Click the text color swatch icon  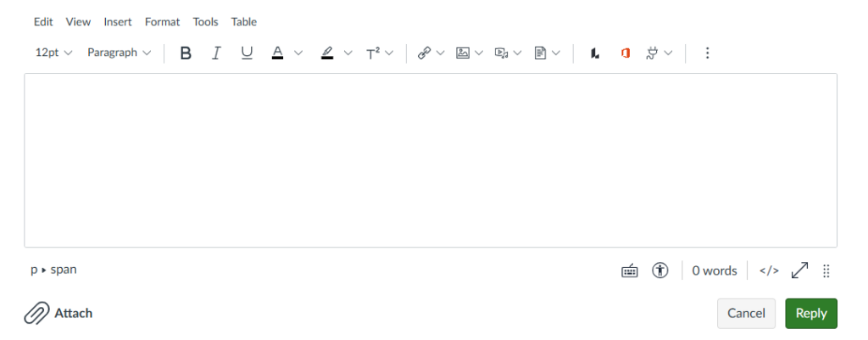(x=277, y=53)
